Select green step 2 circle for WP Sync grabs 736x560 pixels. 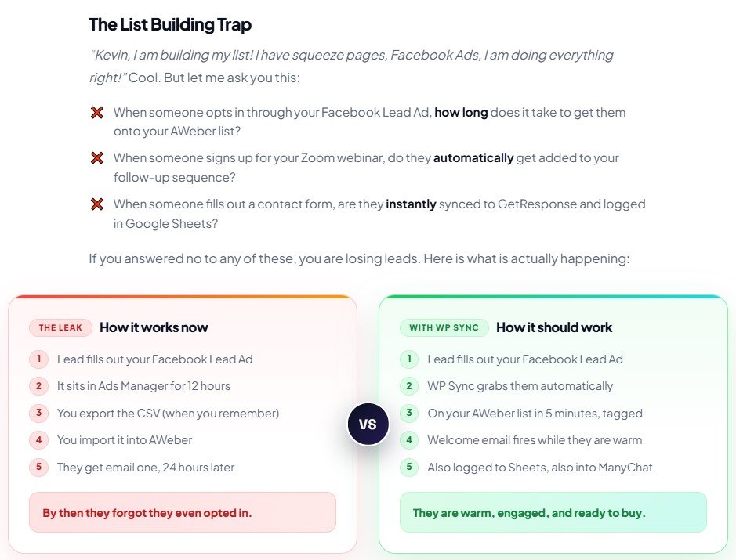[x=409, y=386]
